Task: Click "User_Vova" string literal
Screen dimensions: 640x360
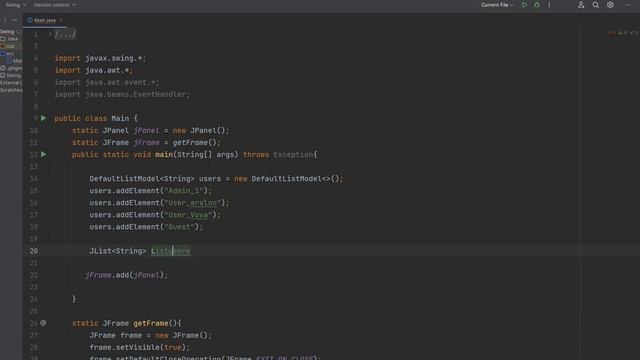Action: 188,215
